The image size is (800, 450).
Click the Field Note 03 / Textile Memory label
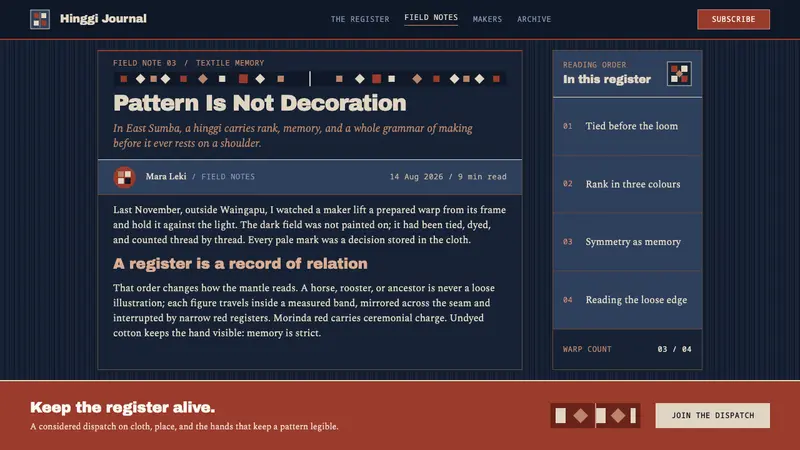pyautogui.click(x=189, y=63)
